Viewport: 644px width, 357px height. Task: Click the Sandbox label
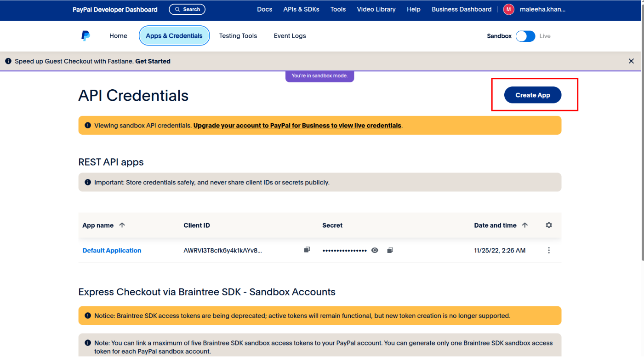click(499, 36)
